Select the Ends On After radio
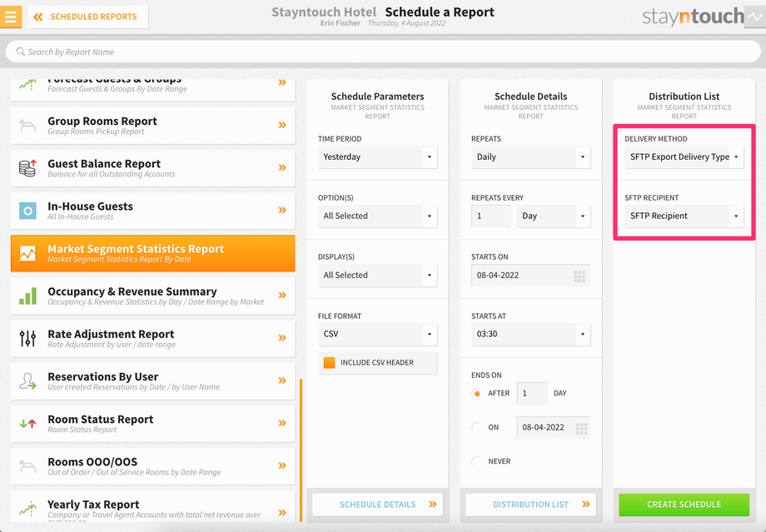This screenshot has width=766, height=532. click(x=477, y=393)
